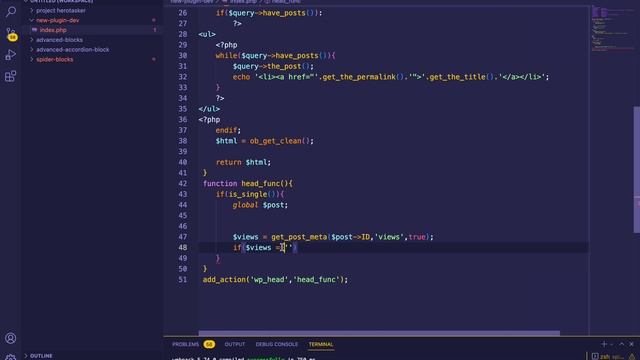Screen dimensions: 640x360
Task: Click the PHP file icon beside index.php
Action: click(x=35, y=30)
